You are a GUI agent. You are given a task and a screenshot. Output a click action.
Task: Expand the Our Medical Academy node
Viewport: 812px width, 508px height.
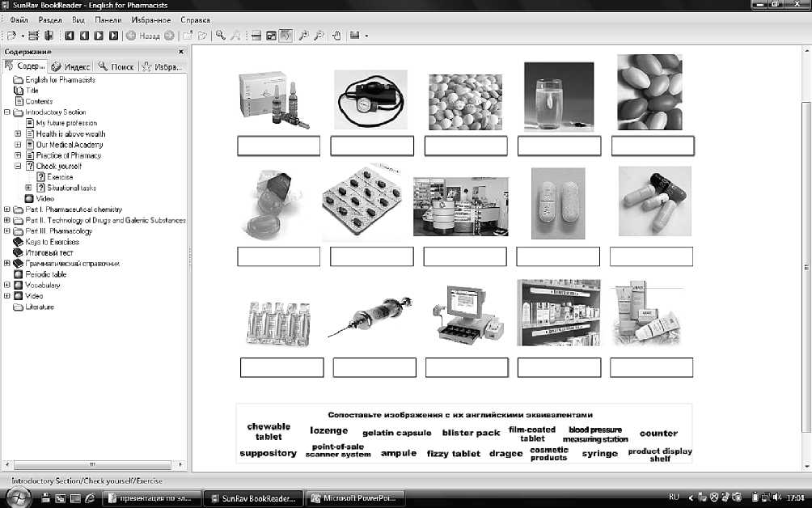point(18,145)
